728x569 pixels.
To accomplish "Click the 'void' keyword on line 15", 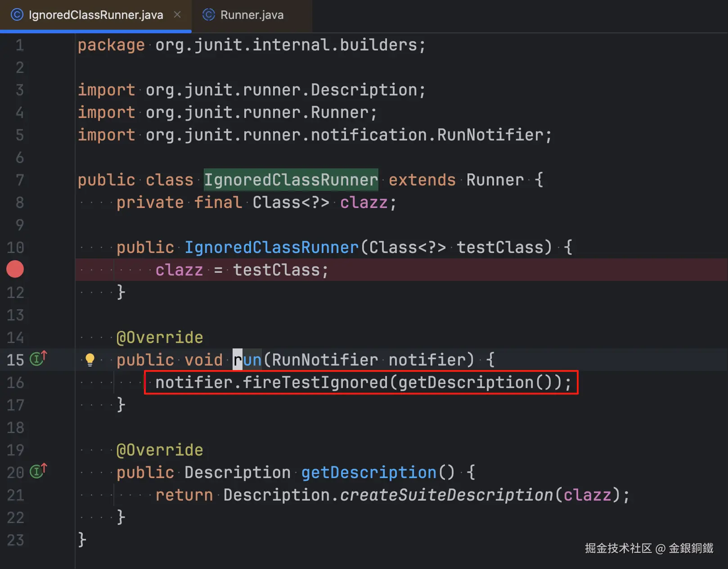I will (x=203, y=360).
